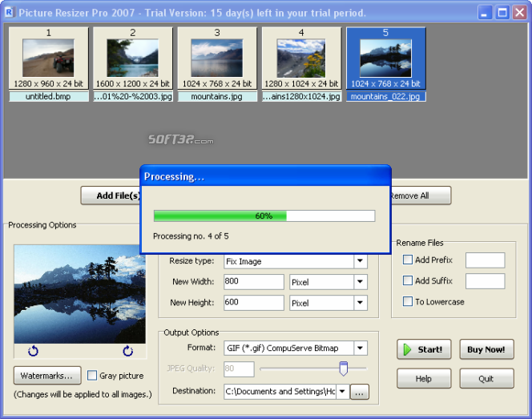
Task: Click the Quit button
Action: 486,378
